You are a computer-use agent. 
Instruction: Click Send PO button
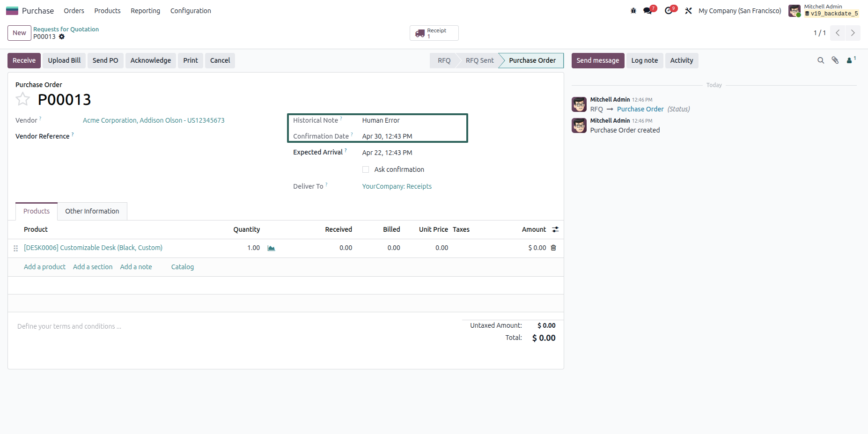[105, 60]
